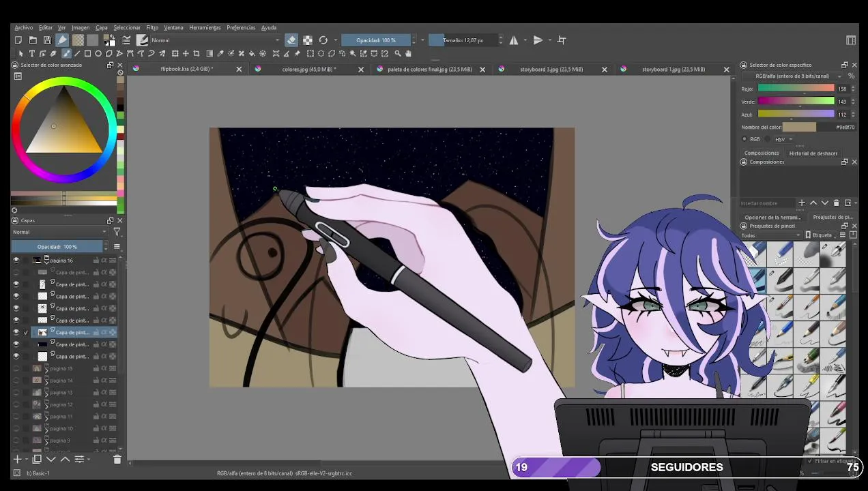Delete the selected layer

[117, 460]
